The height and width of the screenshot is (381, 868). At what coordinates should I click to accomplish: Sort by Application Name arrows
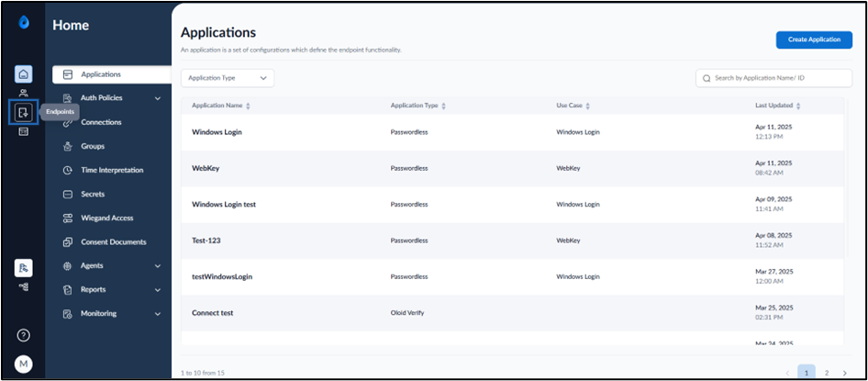(248, 106)
